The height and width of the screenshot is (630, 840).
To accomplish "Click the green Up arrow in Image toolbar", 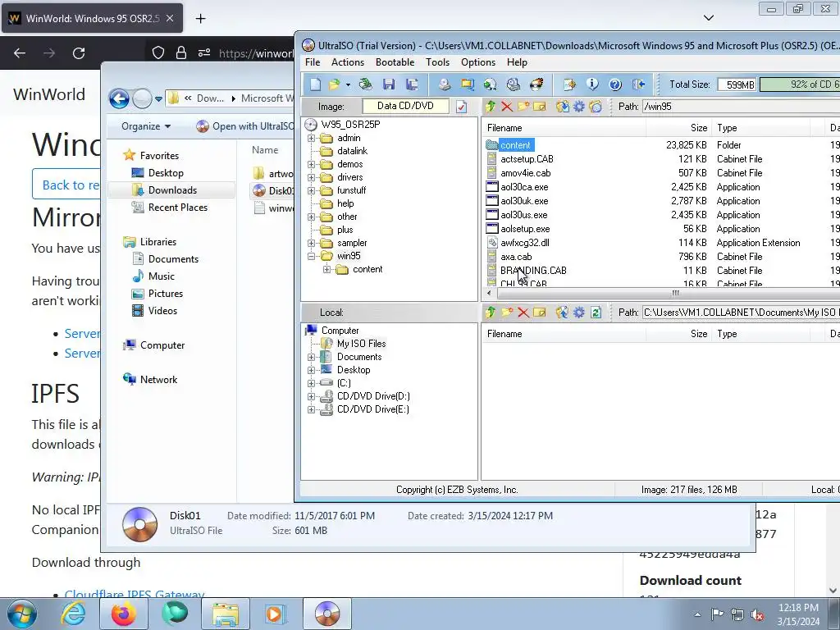I will coord(491,106).
